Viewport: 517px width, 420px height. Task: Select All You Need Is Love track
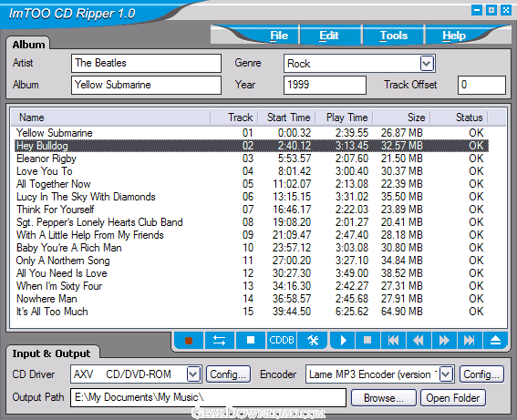pyautogui.click(x=252, y=273)
